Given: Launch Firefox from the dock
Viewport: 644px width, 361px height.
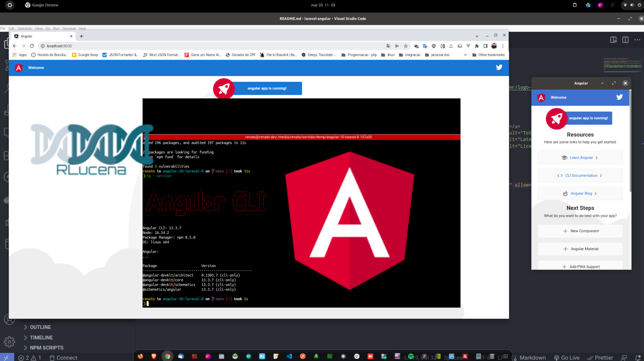Looking at the screenshot, I should click(140, 356).
